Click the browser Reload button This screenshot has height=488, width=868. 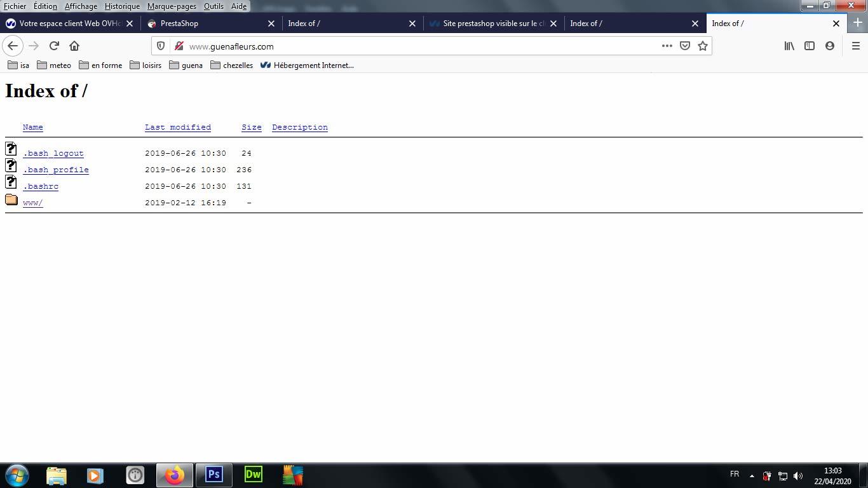pos(54,46)
